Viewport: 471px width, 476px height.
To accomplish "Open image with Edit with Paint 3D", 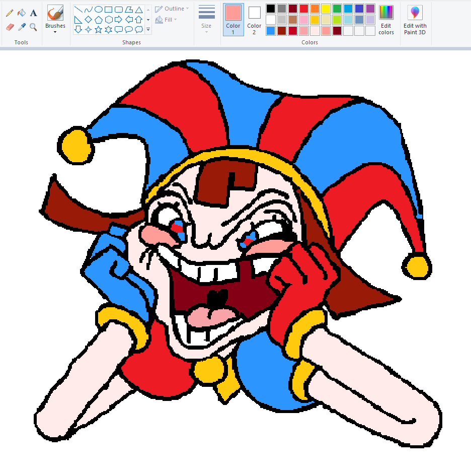I will tap(415, 20).
